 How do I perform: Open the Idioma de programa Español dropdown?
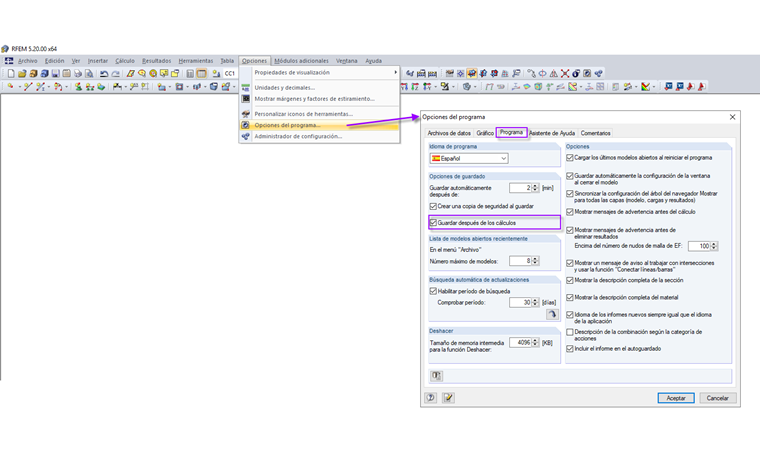coord(469,159)
